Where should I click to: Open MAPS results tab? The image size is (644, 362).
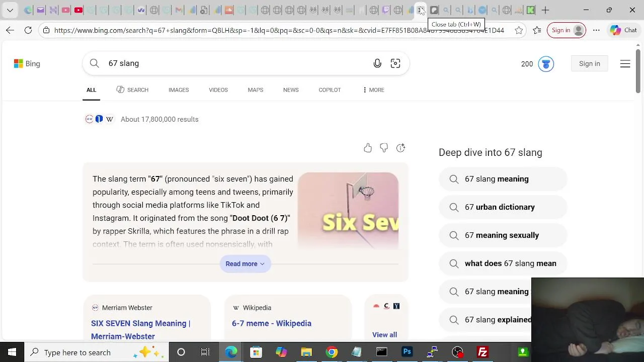click(x=255, y=90)
